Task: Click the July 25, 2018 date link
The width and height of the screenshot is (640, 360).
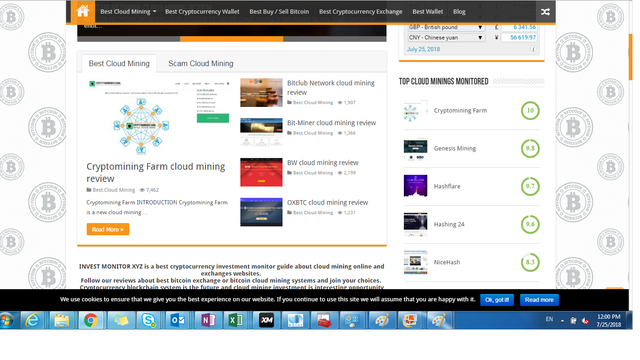Action: (423, 49)
